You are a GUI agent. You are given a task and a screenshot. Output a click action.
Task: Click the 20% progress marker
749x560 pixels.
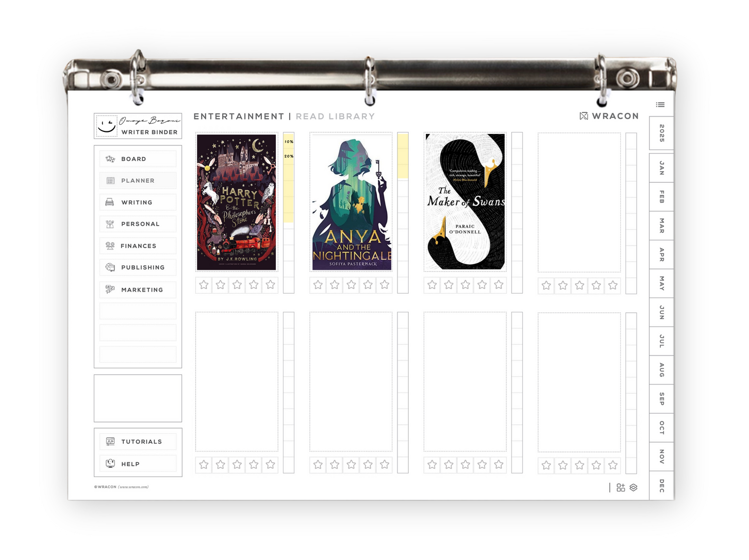pos(289,156)
